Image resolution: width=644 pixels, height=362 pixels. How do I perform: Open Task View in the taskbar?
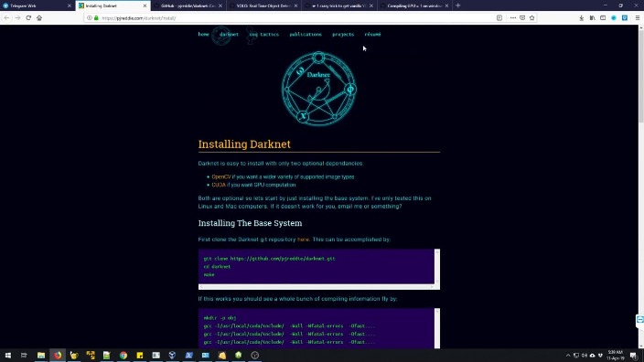tap(24, 356)
